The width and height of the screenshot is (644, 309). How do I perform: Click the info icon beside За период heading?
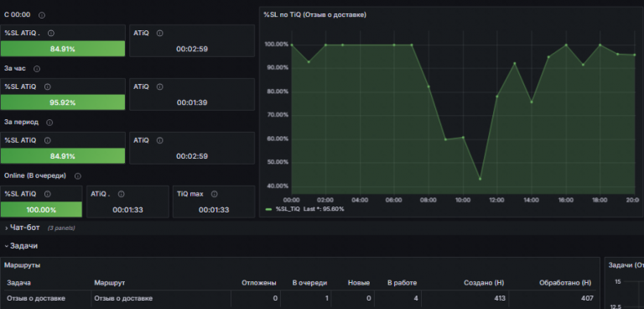pos(49,123)
